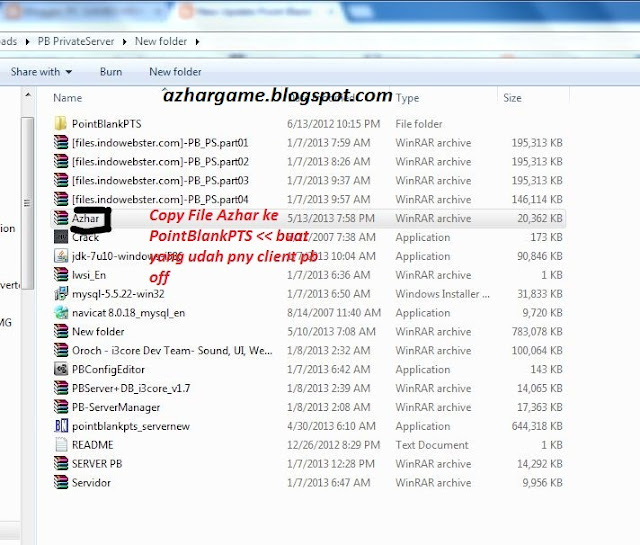Click the PB_PS.part03 WinRAR archive icon
The image size is (640, 545).
61,180
